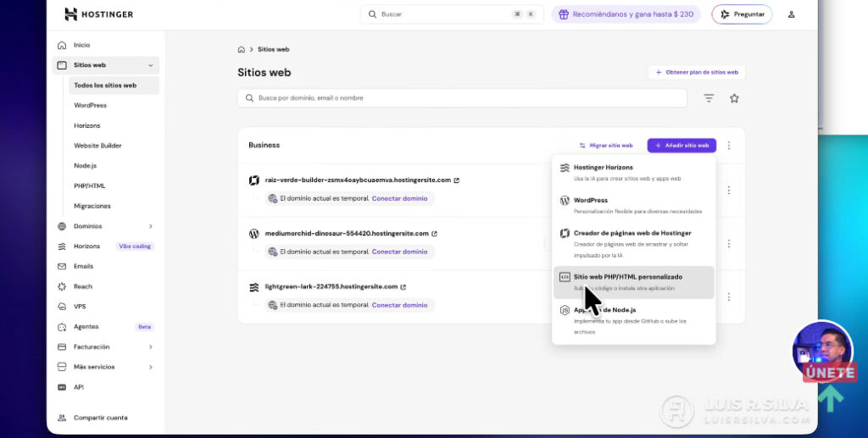
Task: Click Obtener plan de sitios web
Action: tap(697, 73)
